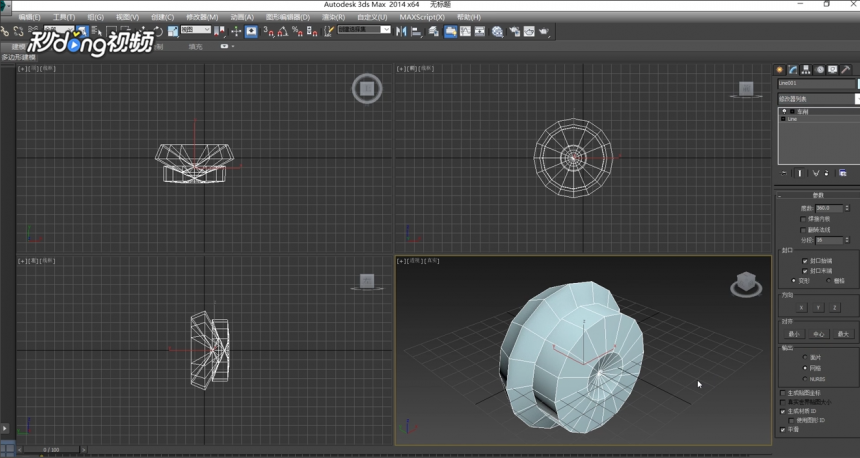The height and width of the screenshot is (458, 860).
Task: Click the Align tool icon
Action: (x=416, y=31)
